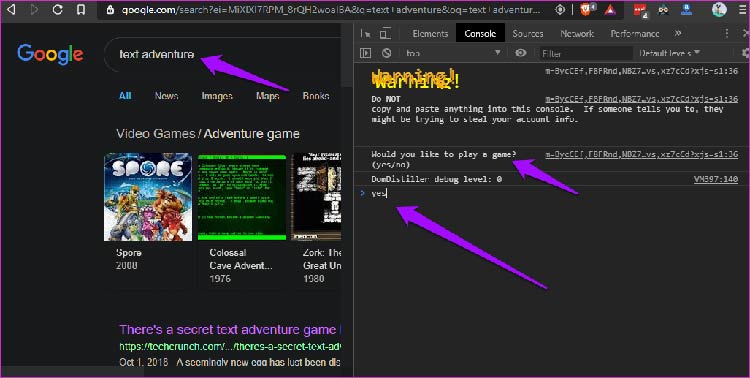Go back with the browser back arrow
This screenshot has height=378, width=750.
pos(11,9)
